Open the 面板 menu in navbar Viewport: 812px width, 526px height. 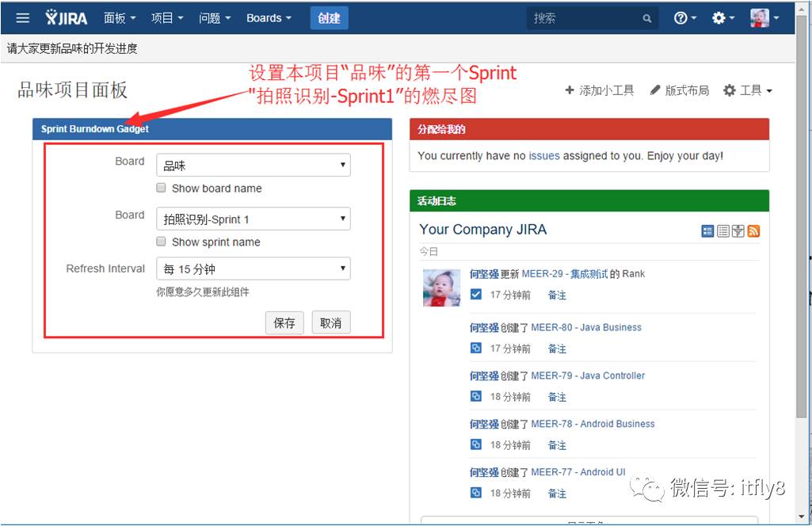tap(120, 18)
